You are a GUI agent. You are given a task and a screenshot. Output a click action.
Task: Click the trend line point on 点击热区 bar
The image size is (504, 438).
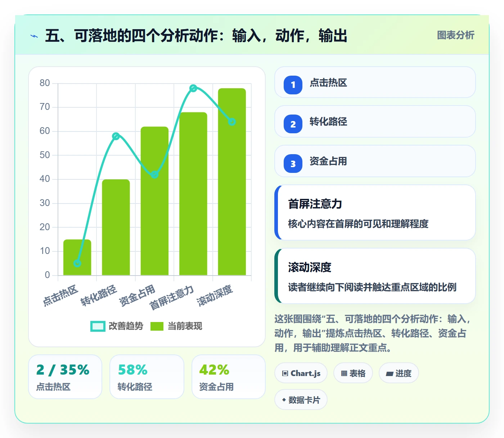(x=77, y=263)
